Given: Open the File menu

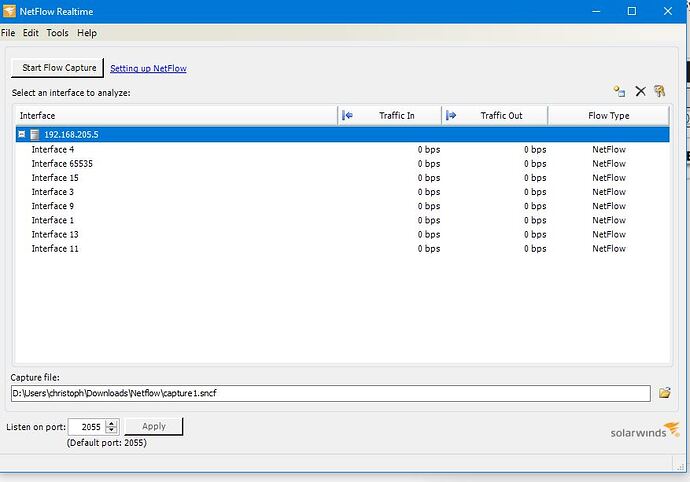Looking at the screenshot, I should click(9, 33).
